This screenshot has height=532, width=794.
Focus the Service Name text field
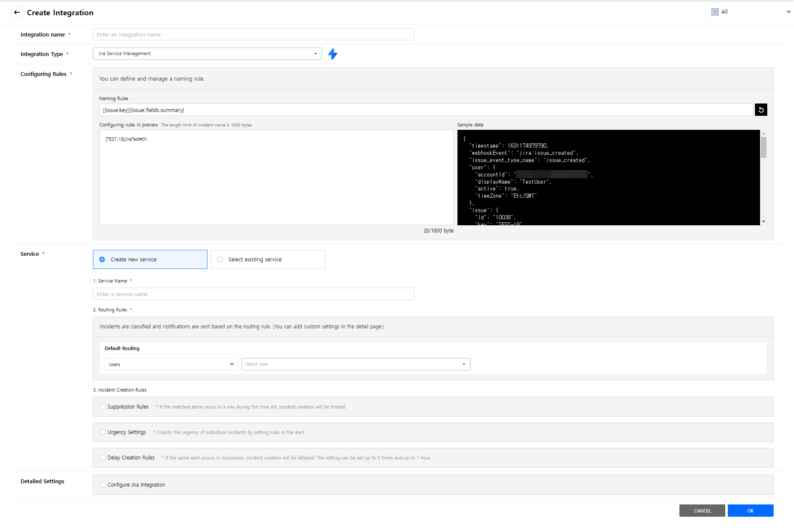tap(253, 294)
